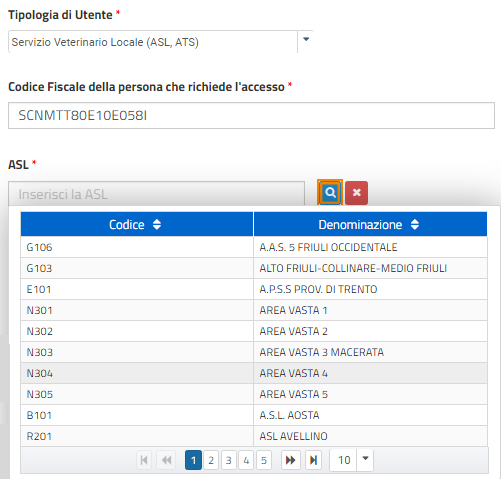Sort by Codice column arrows
Viewport: 501px width, 479px height.
click(157, 224)
